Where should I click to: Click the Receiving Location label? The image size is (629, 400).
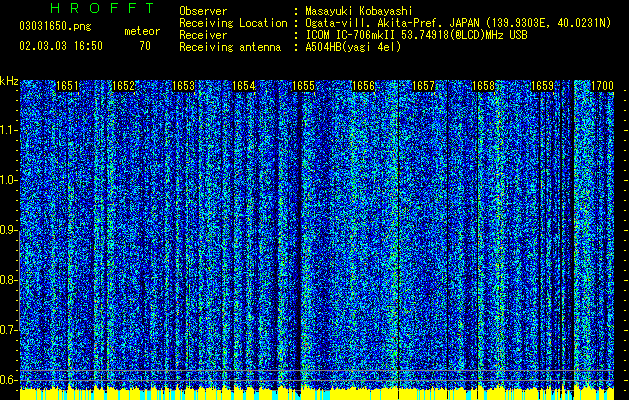tap(233, 23)
